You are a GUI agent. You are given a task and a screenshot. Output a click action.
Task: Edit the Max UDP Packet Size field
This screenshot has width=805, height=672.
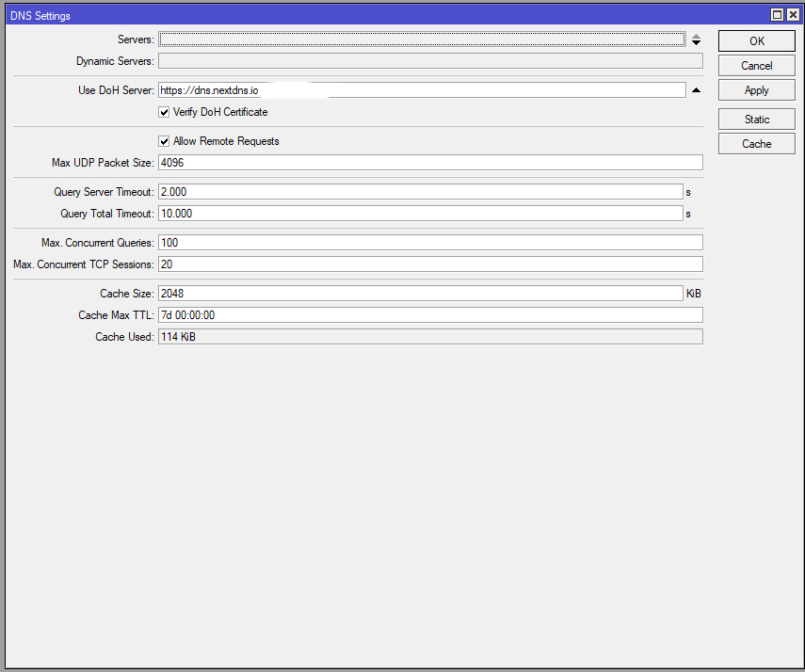[x=430, y=163]
